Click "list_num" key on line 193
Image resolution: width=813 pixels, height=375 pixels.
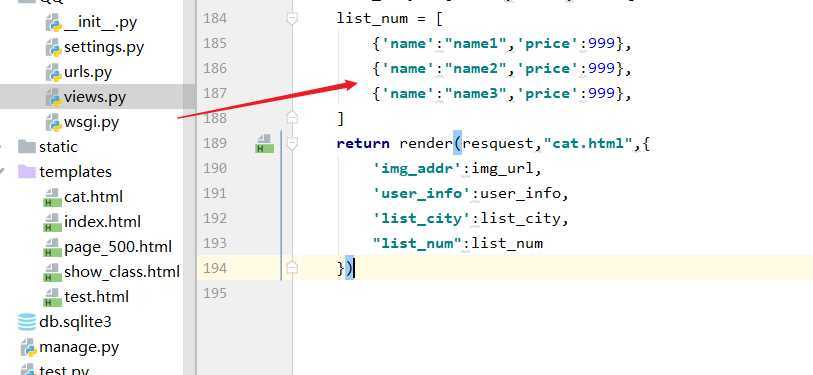tap(417, 243)
